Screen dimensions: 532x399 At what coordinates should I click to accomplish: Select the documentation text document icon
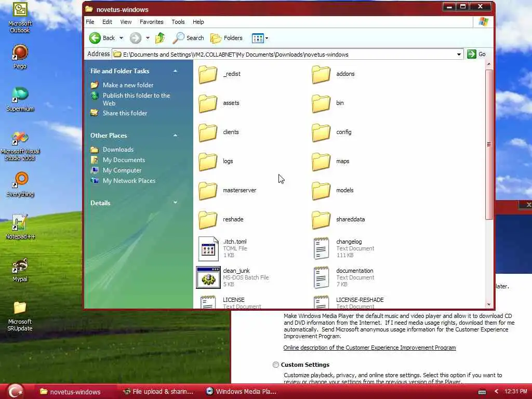(x=321, y=277)
